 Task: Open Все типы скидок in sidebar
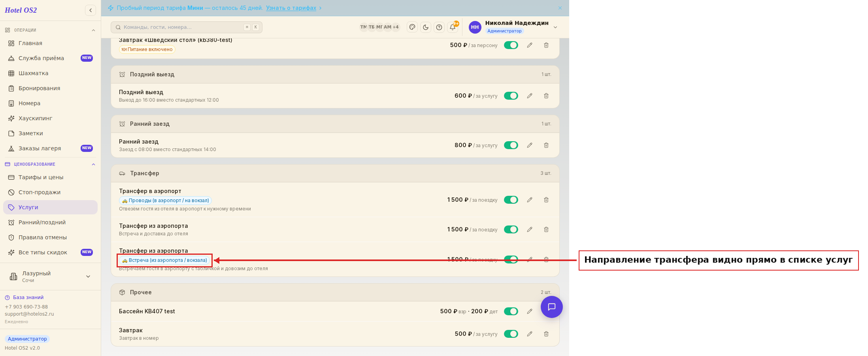[x=50, y=252]
